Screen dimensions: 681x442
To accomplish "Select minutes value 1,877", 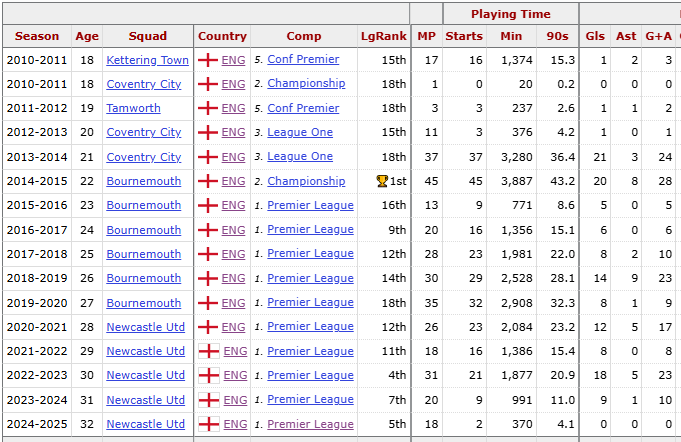I will [517, 376].
